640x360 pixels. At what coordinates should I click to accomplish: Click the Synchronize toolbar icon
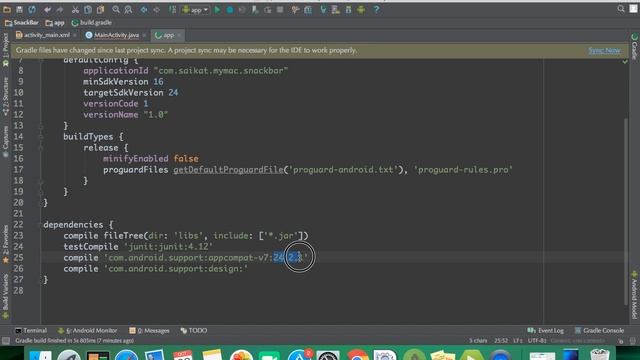(x=32, y=9)
